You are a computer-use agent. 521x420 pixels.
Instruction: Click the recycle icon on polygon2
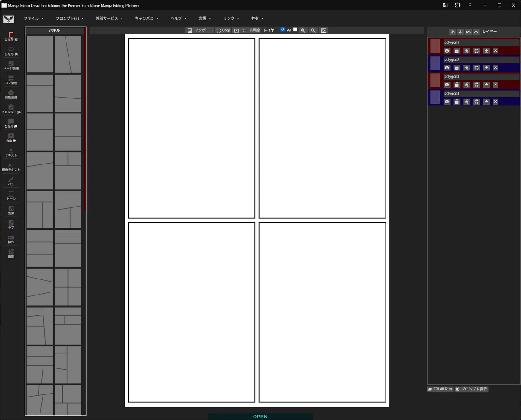pyautogui.click(x=477, y=68)
